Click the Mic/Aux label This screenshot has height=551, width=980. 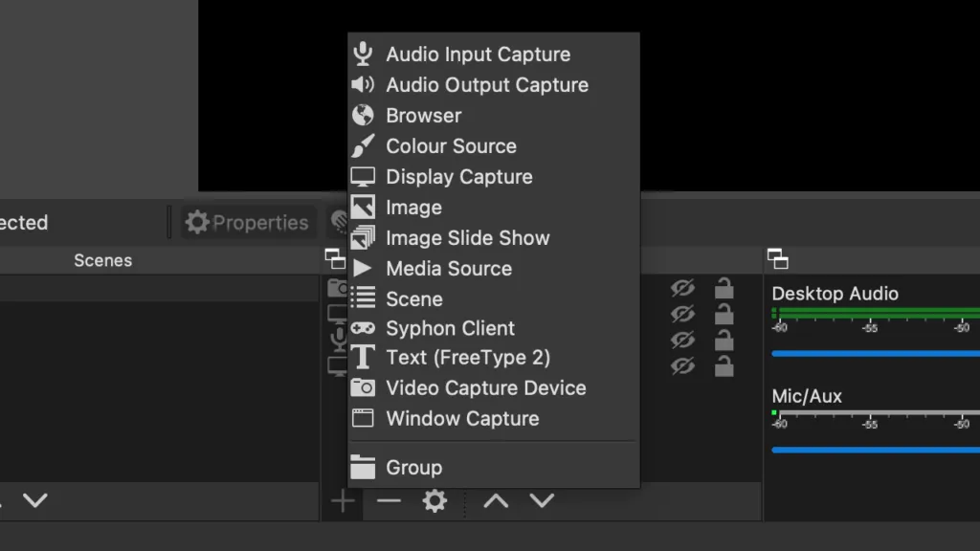(807, 396)
